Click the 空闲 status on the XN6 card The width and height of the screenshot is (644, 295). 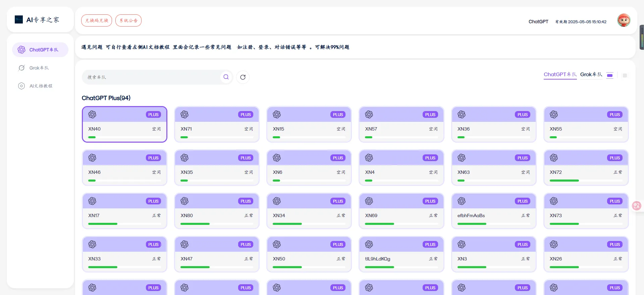[x=341, y=172]
